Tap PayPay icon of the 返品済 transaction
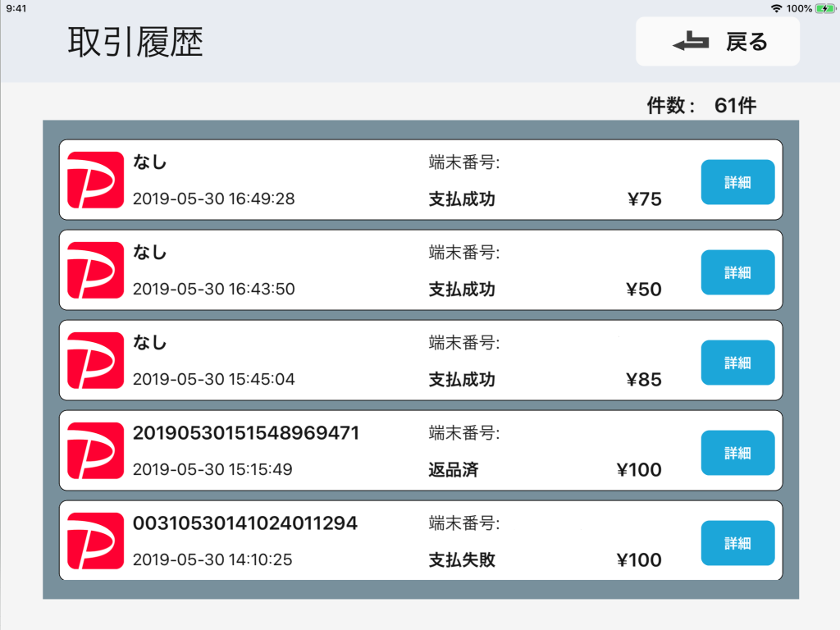Image resolution: width=840 pixels, height=630 pixels. pos(95,450)
